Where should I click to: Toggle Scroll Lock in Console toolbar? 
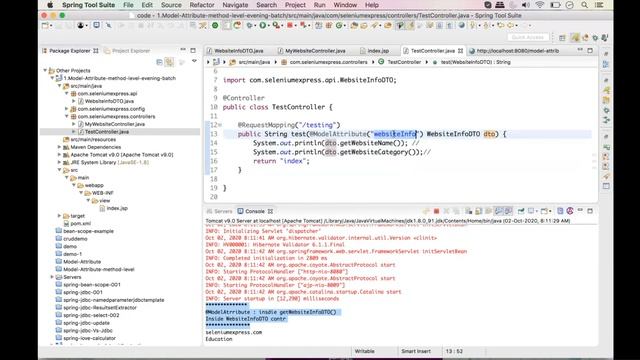[478, 211]
